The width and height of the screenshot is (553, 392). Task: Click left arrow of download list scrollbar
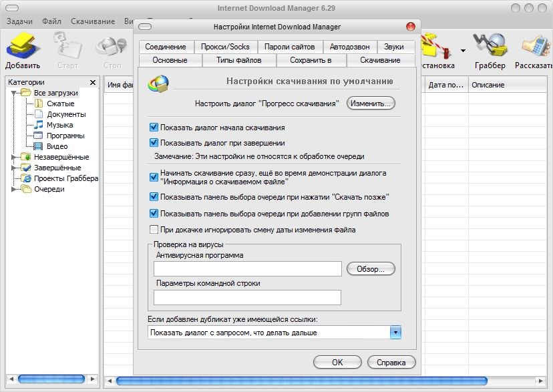point(110,381)
